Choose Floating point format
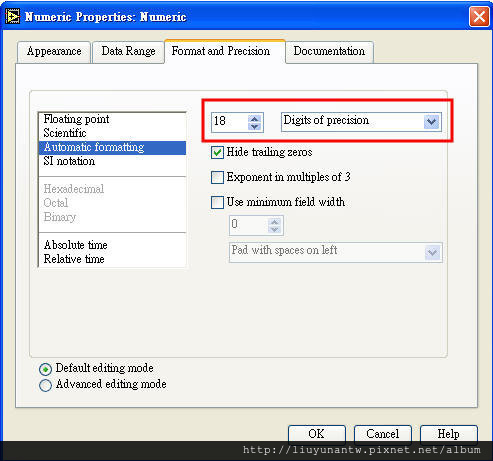The height and width of the screenshot is (461, 493). coord(112,119)
